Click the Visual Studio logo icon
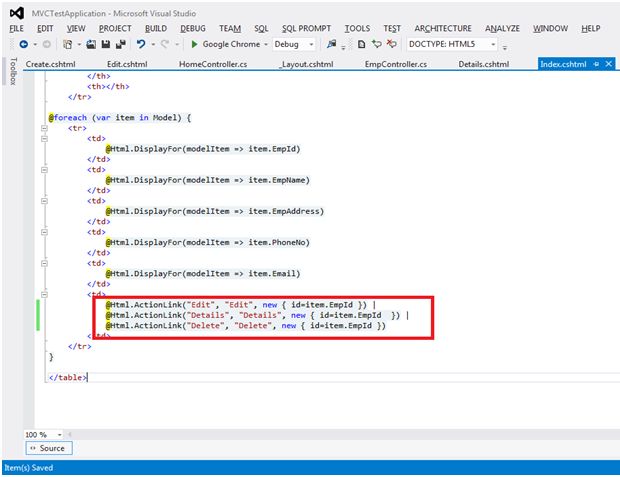The width and height of the screenshot is (620, 477). [x=17, y=13]
